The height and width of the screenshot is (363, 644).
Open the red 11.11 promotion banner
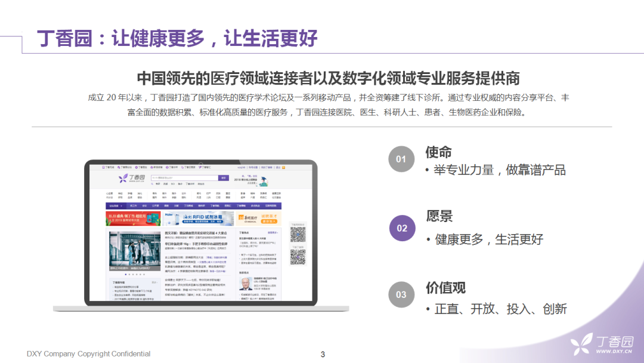[x=133, y=219]
